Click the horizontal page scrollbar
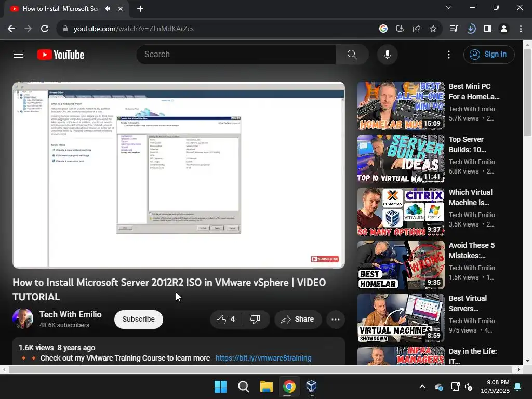 261,369
